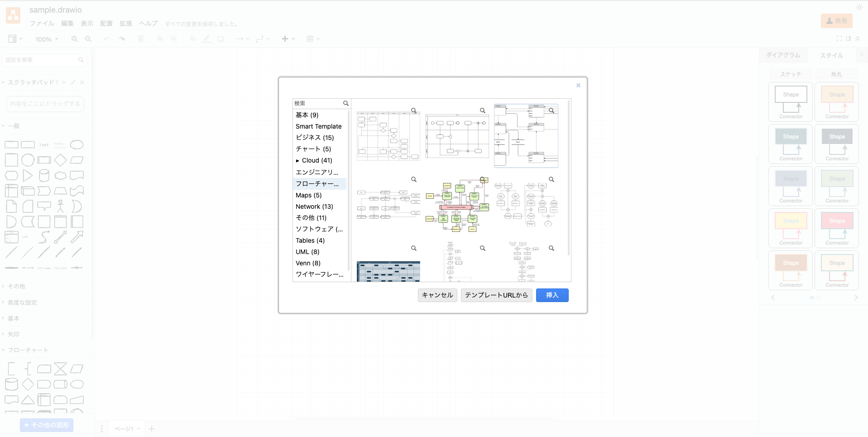Image resolution: width=868 pixels, height=437 pixels.
Task: Open the table insert dropdown
Action: pyautogui.click(x=313, y=39)
